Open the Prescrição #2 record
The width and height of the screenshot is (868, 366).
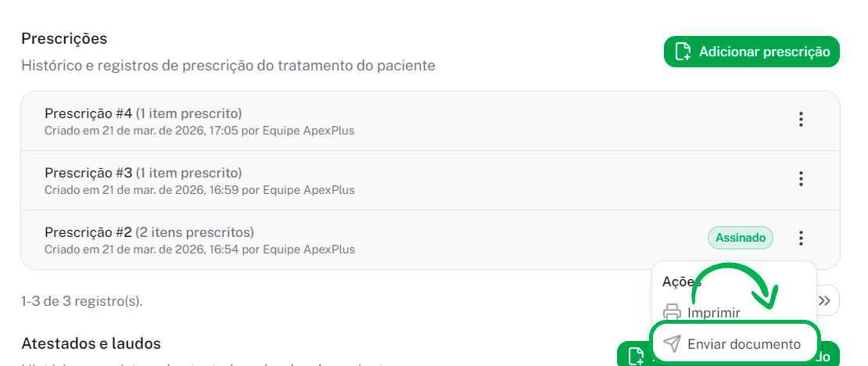(x=149, y=231)
